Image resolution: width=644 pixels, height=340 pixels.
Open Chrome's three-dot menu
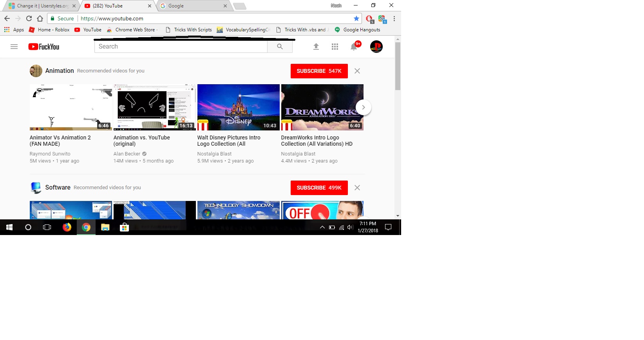point(394,18)
